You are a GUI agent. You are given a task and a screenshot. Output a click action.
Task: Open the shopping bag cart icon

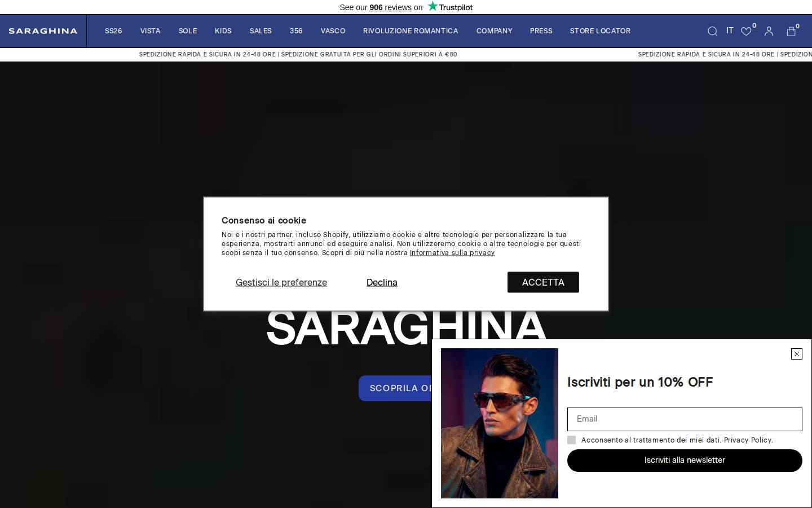coord(791,31)
